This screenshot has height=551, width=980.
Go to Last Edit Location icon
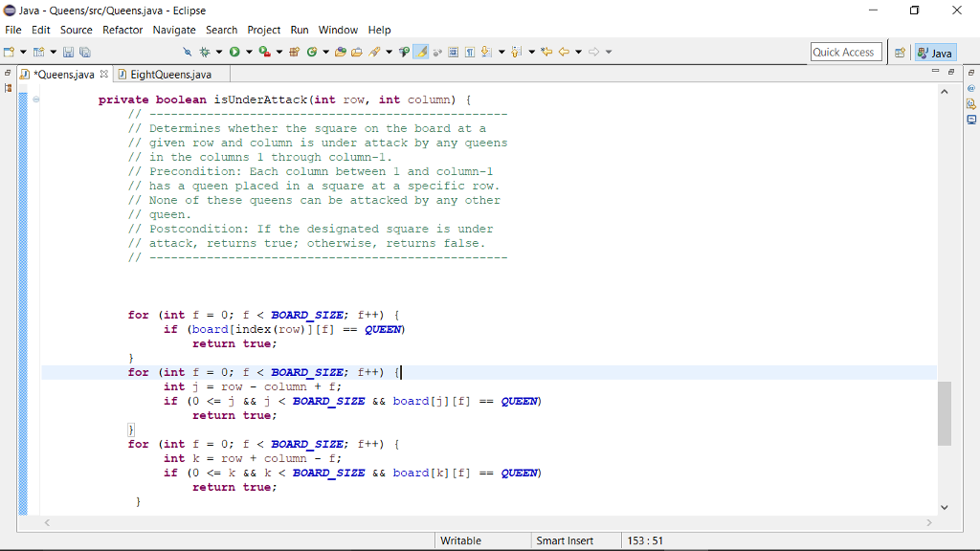[547, 52]
